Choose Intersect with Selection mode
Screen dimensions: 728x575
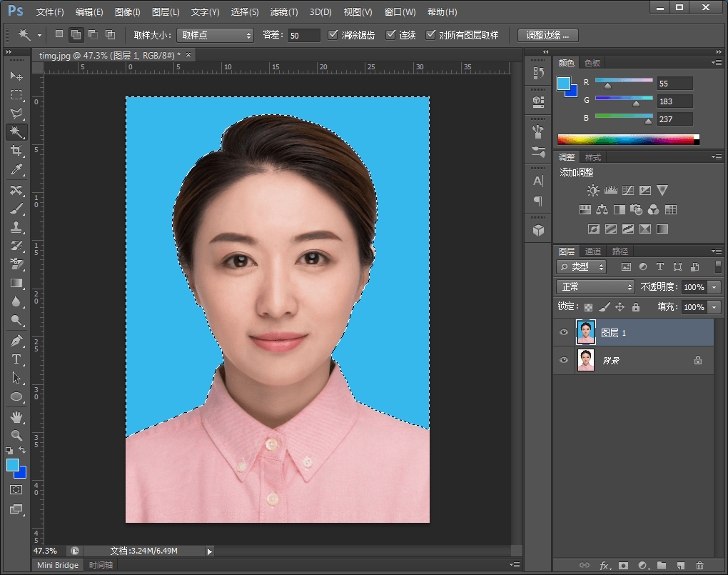(110, 34)
